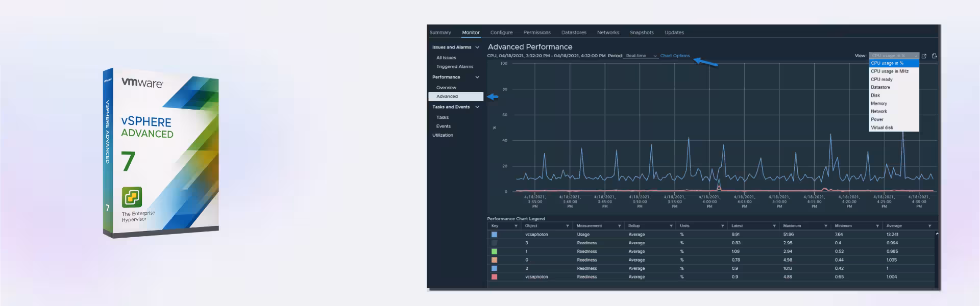Screen dimensions: 980x306
Task: Filter the Key column
Action: pos(516,226)
